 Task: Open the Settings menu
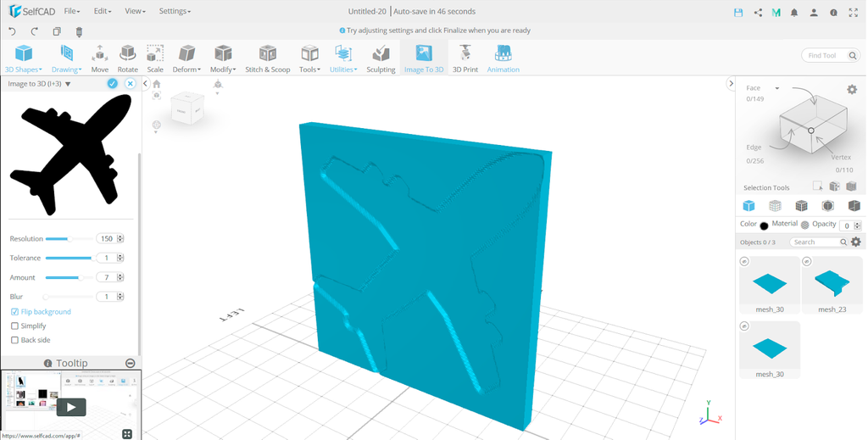pyautogui.click(x=175, y=12)
